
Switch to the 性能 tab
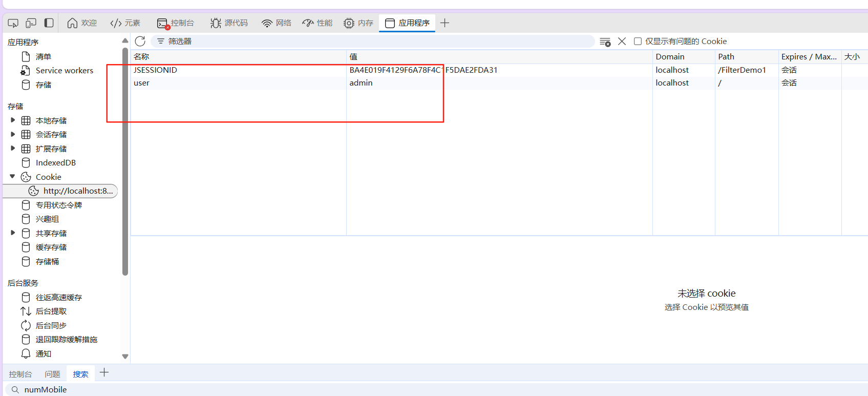click(317, 23)
